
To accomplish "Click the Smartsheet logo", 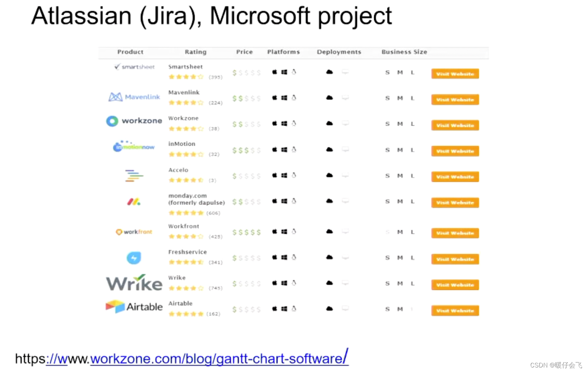I will 134,67.
